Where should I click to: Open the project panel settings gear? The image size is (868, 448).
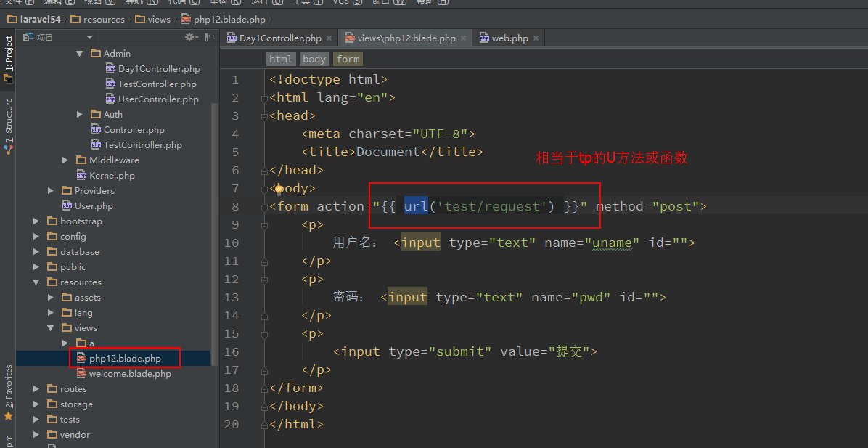[189, 38]
